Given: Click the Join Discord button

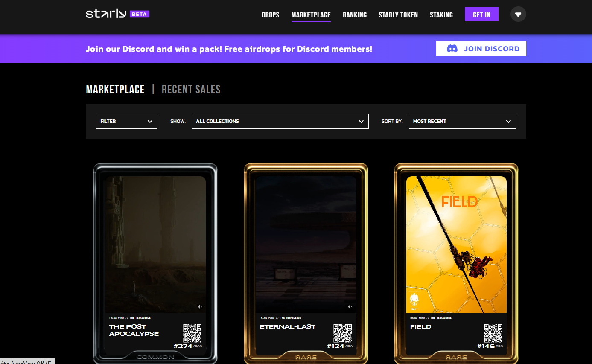Looking at the screenshot, I should click(481, 49).
